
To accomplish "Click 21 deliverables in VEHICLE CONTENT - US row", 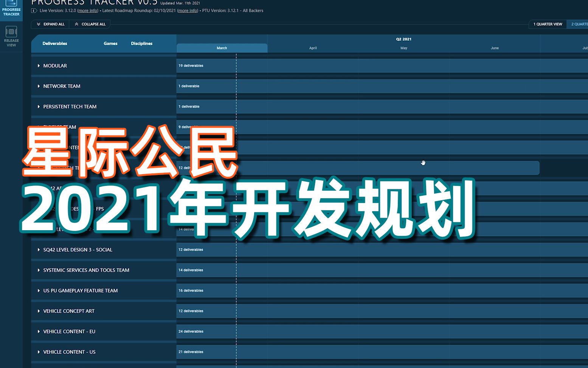I will (x=191, y=352).
